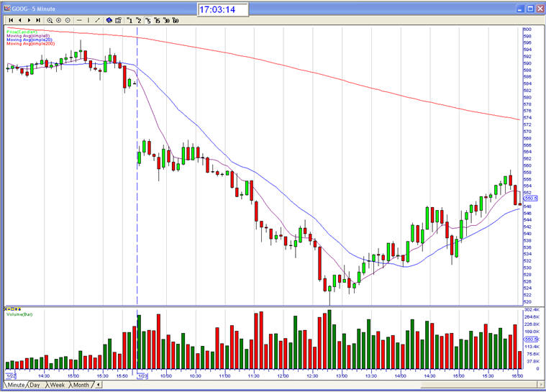Click the GOOG - 5 Minute title text
Screen dimensions: 546x392
point(33,9)
